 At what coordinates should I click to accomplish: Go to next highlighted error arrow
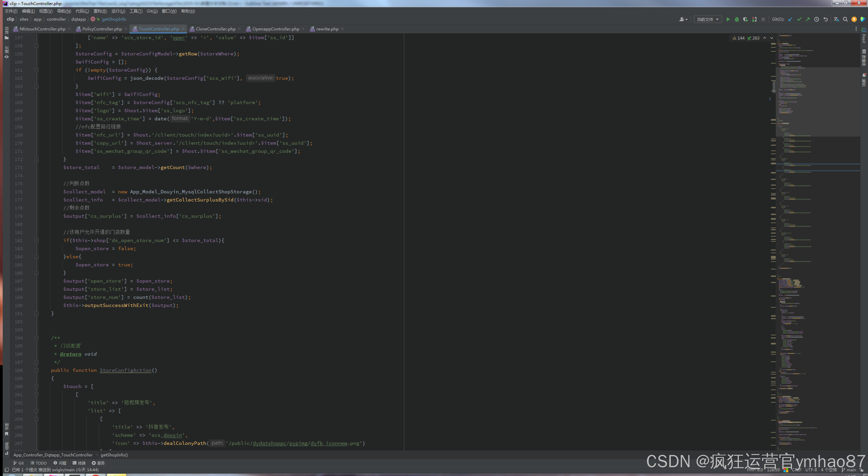[x=772, y=38]
